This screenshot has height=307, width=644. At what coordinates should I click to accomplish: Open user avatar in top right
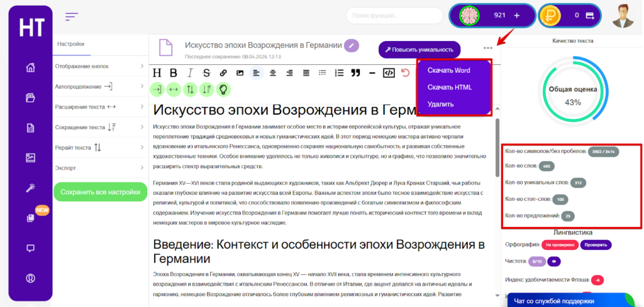(623, 16)
